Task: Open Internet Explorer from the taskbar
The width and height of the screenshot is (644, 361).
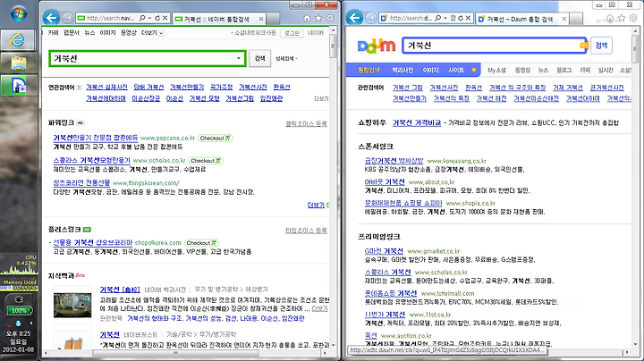Action: tap(19, 40)
